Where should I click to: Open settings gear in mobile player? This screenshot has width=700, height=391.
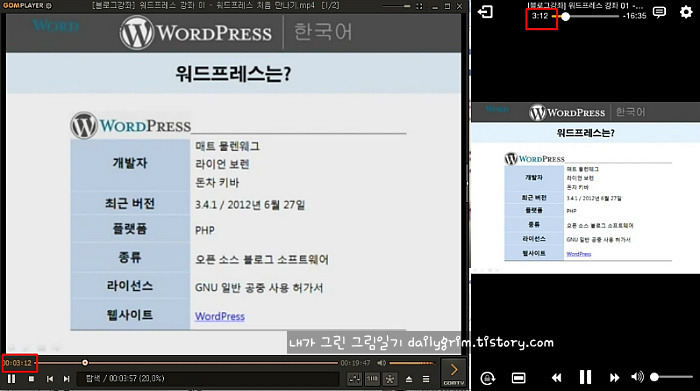coord(686,12)
